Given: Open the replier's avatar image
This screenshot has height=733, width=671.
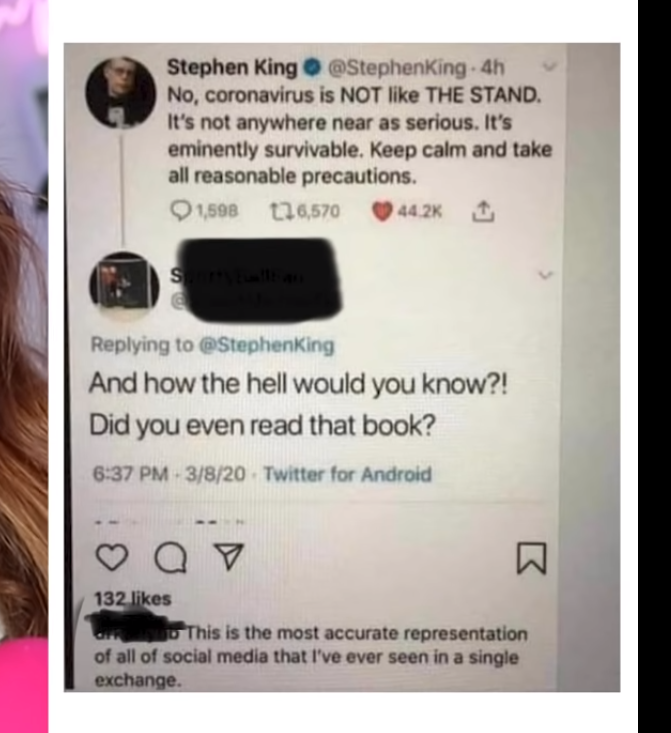Looking at the screenshot, I should coord(124,286).
